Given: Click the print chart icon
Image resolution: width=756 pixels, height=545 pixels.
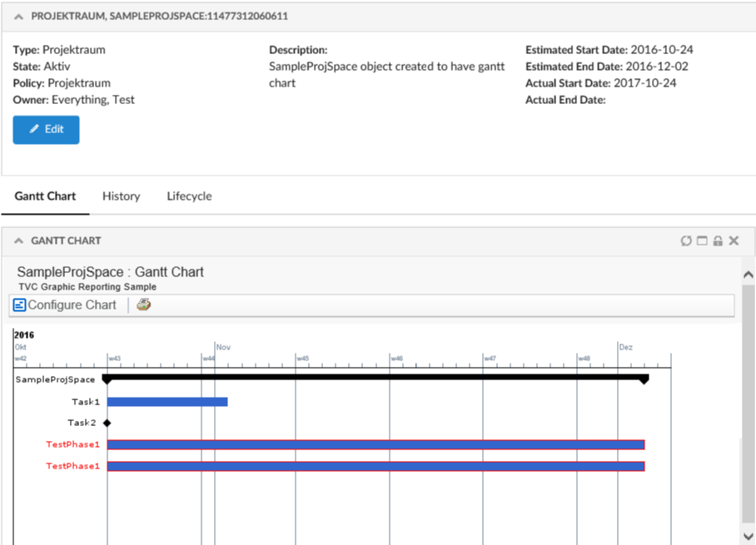Looking at the screenshot, I should 144,305.
